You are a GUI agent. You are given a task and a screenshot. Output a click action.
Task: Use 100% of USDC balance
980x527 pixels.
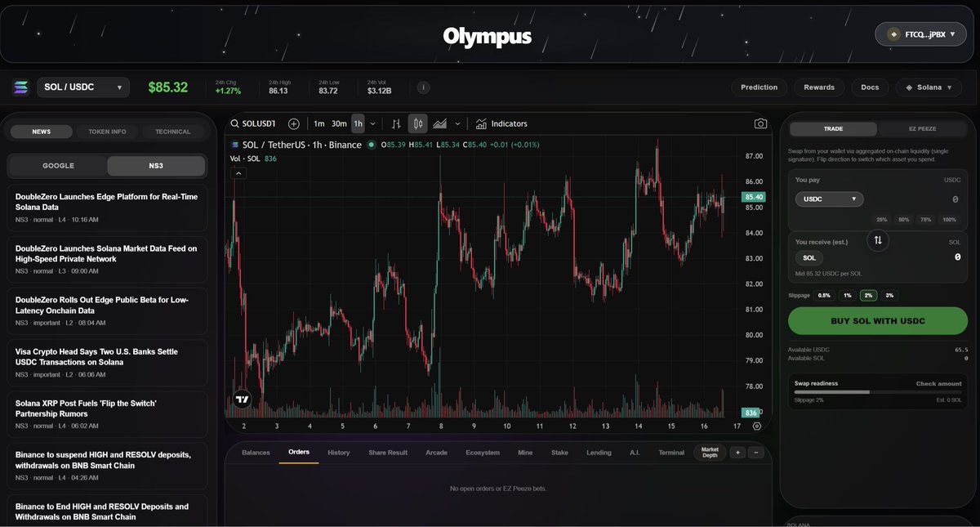[949, 220]
